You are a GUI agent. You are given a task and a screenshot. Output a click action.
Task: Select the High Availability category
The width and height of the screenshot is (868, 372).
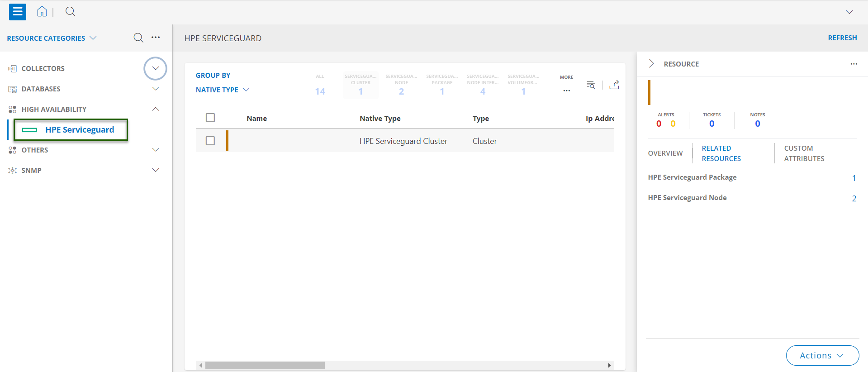(x=54, y=110)
